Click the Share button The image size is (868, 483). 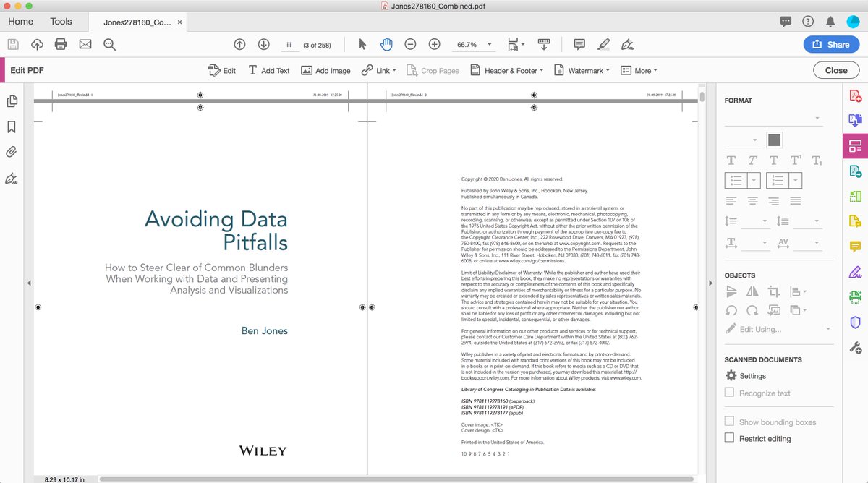coord(831,44)
